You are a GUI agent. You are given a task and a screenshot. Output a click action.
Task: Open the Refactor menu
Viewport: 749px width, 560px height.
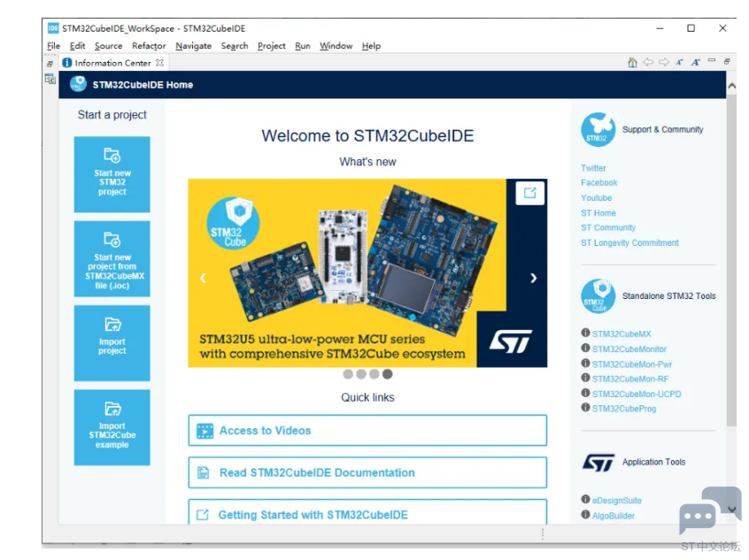tap(149, 46)
